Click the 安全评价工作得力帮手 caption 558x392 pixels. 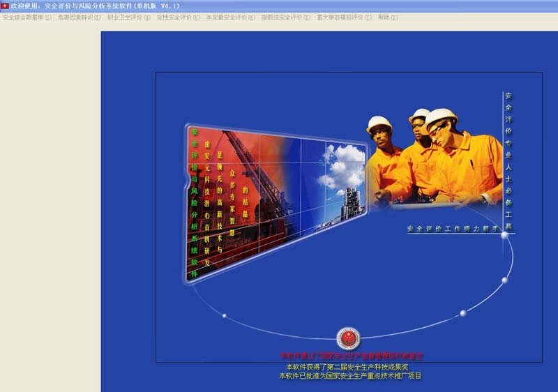453,229
